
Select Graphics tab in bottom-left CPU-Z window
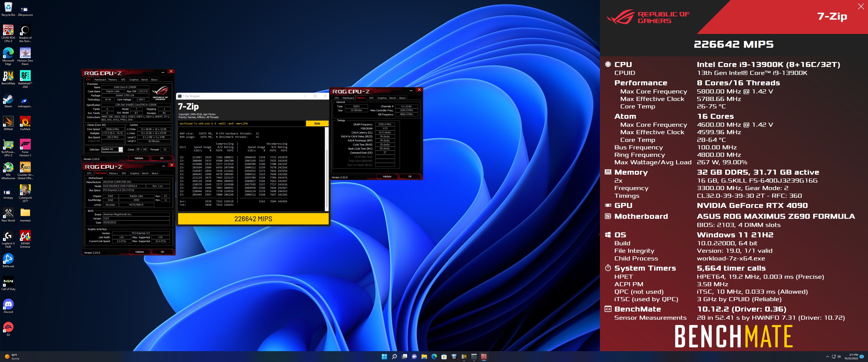[134, 173]
